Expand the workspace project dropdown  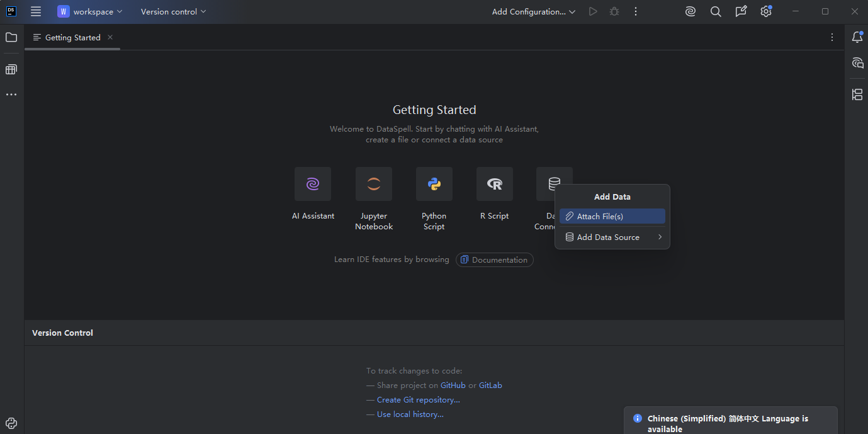tap(90, 12)
